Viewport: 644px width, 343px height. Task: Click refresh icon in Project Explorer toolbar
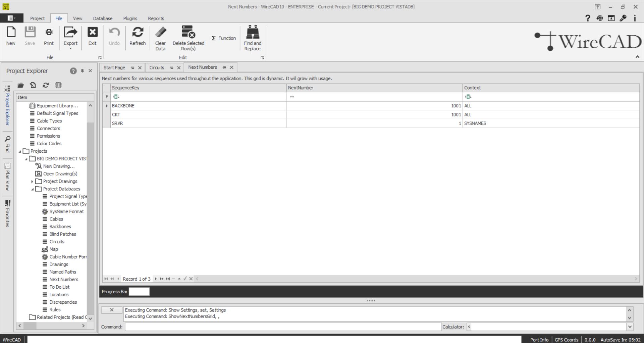46,85
